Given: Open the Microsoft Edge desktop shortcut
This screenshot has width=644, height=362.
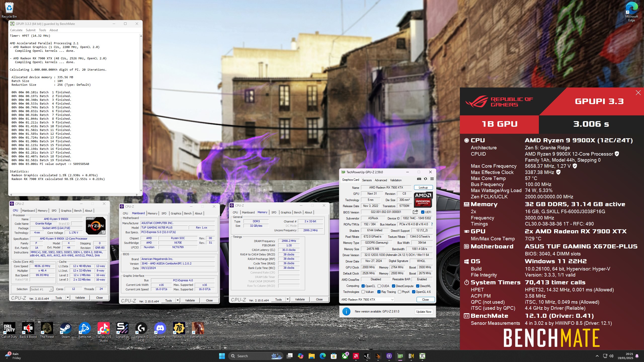Looking at the screenshot, I should (631, 12).
